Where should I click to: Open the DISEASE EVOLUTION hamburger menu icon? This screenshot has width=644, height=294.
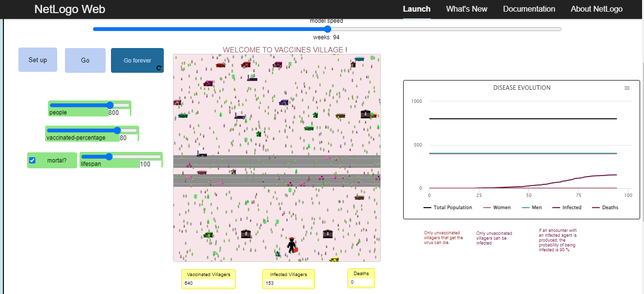coord(627,88)
